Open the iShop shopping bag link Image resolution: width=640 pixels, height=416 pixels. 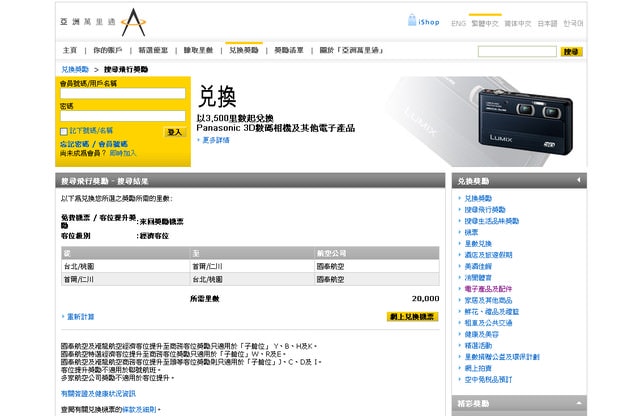[424, 21]
